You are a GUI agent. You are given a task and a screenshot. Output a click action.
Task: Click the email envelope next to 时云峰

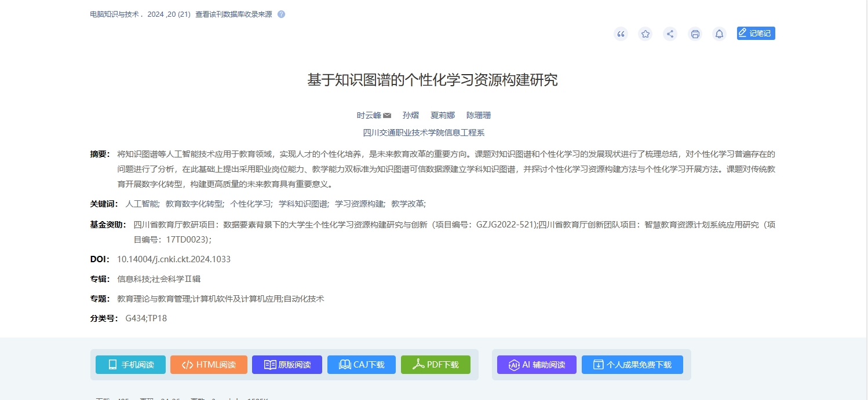click(386, 115)
